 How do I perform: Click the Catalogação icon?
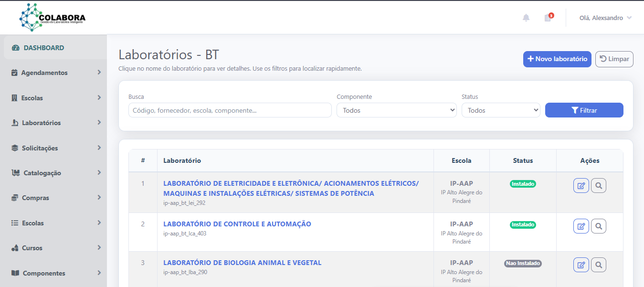16,173
